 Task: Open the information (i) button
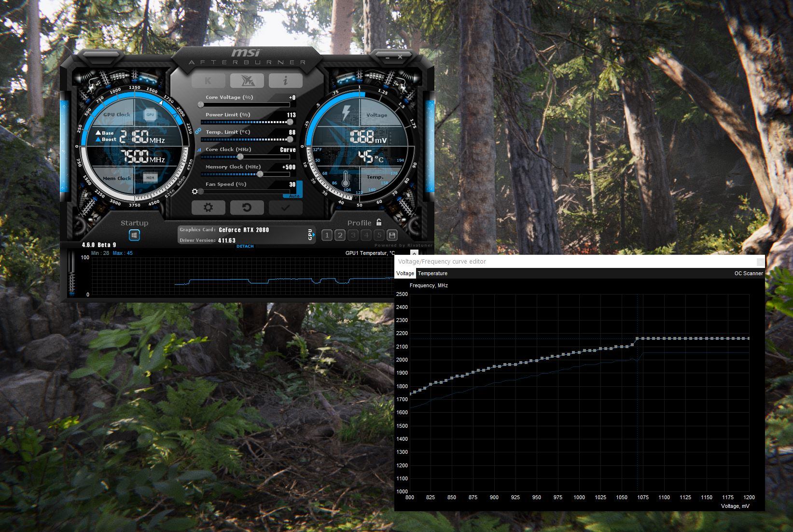285,81
